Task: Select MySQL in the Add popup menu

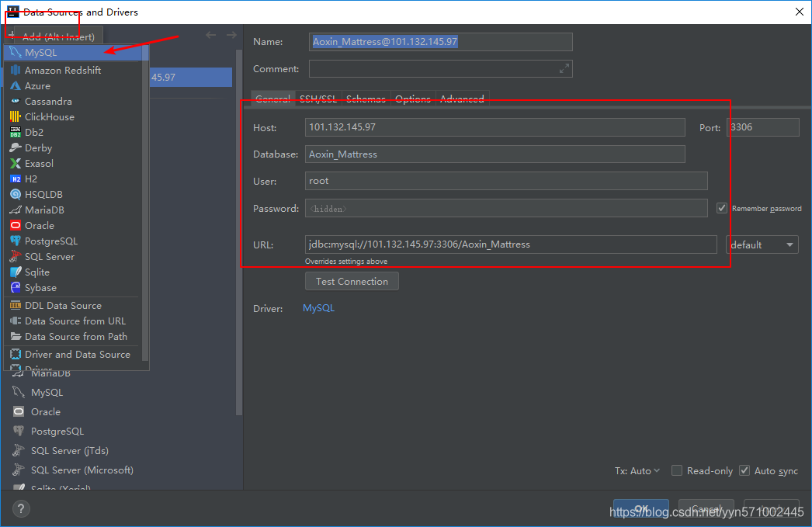Action: [76, 52]
